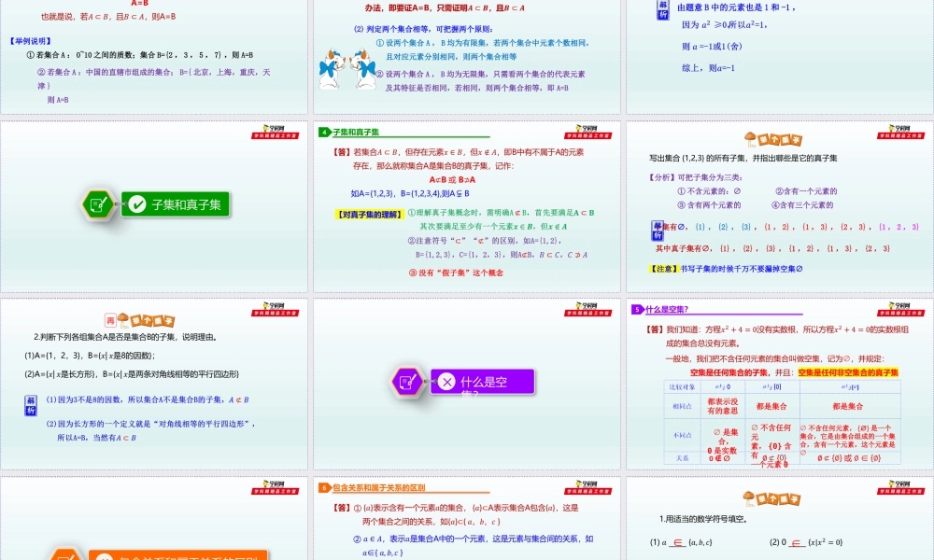Click the 子集和真子集 green button
This screenshot has width=934, height=560.
(177, 204)
